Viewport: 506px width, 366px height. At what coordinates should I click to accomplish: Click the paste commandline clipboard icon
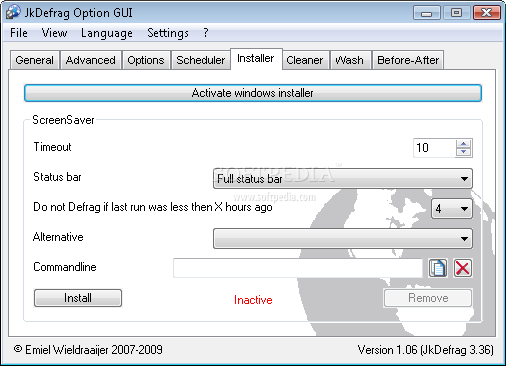(x=438, y=268)
